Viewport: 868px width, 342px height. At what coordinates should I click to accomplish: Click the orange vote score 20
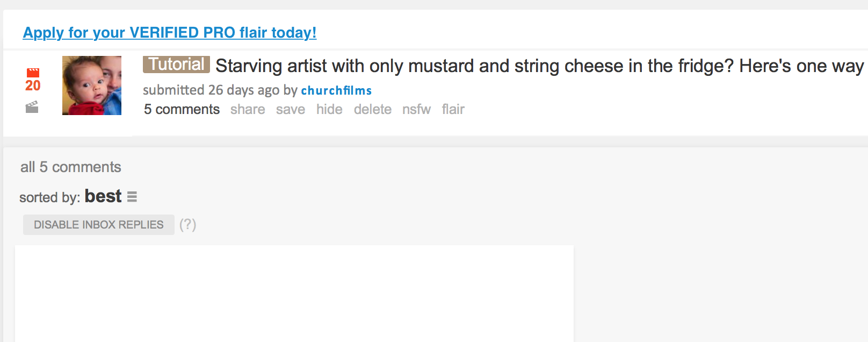tap(33, 85)
